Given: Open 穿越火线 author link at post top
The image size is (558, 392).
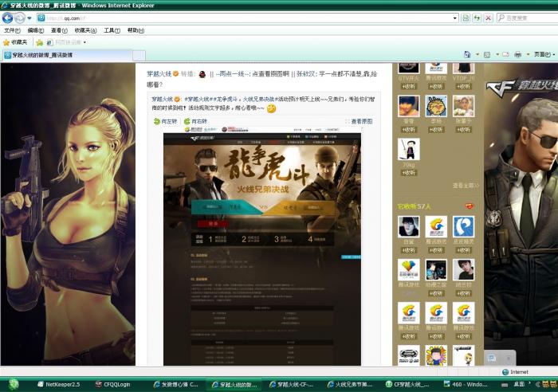Looking at the screenshot, I should tap(159, 74).
